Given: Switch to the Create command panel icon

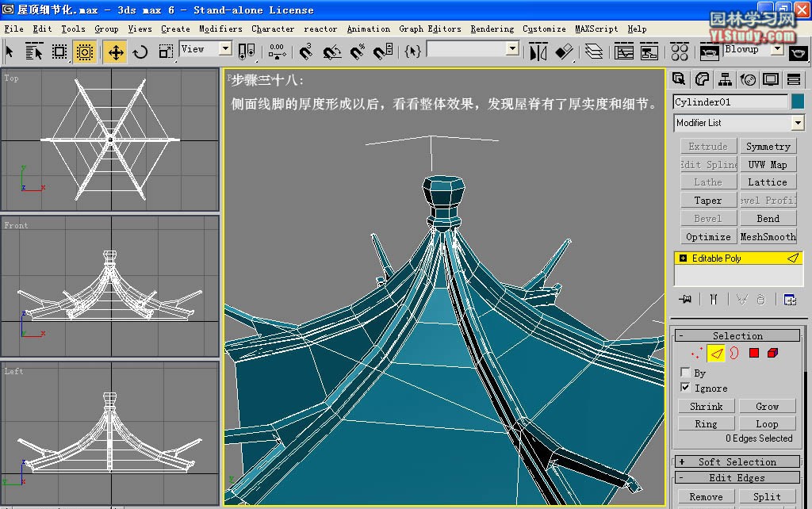Looking at the screenshot, I should 679,79.
